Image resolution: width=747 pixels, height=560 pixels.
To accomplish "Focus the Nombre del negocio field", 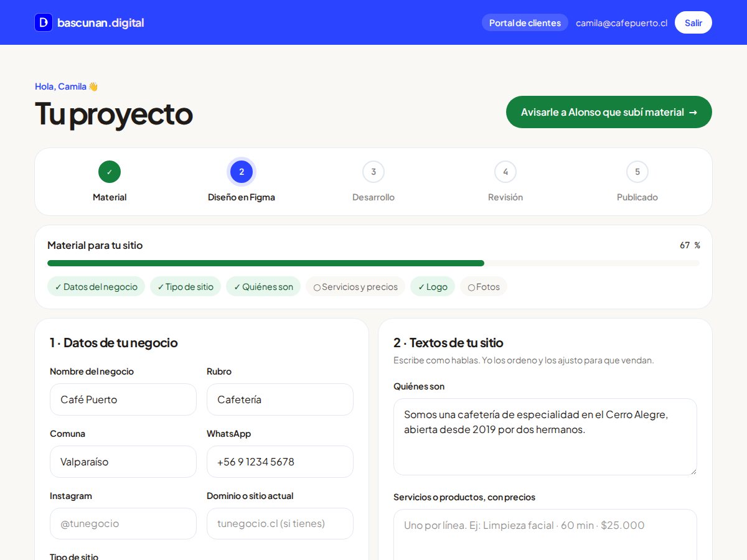I will 123,399.
